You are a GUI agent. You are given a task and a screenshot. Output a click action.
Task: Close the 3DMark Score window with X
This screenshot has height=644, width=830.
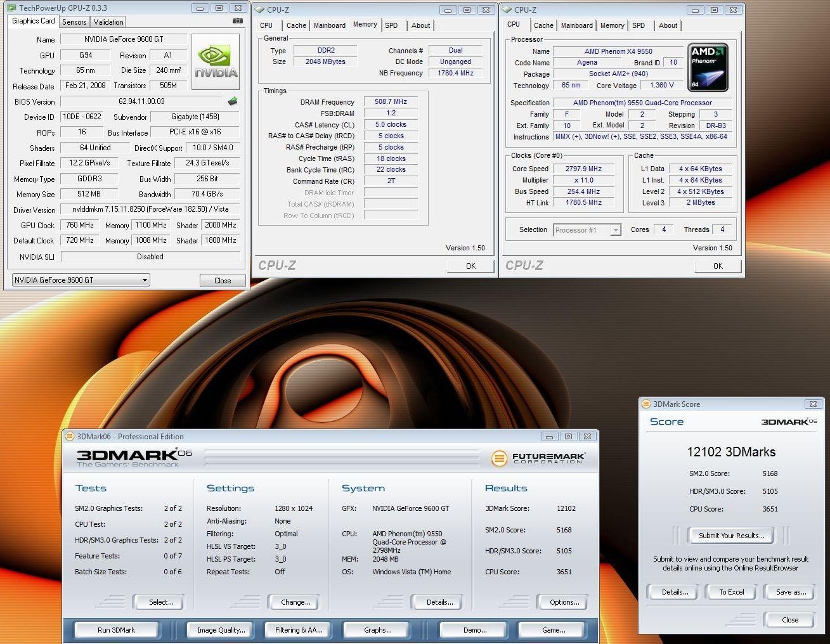click(813, 404)
